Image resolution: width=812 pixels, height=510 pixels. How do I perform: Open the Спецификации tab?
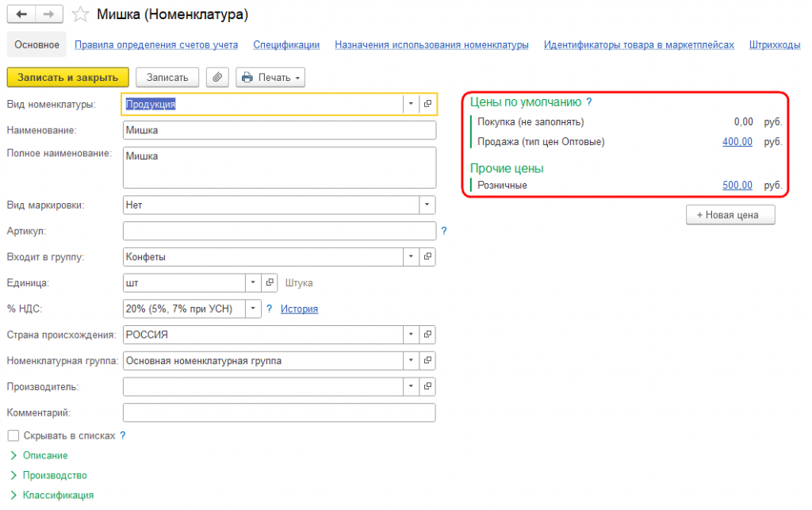point(286,45)
